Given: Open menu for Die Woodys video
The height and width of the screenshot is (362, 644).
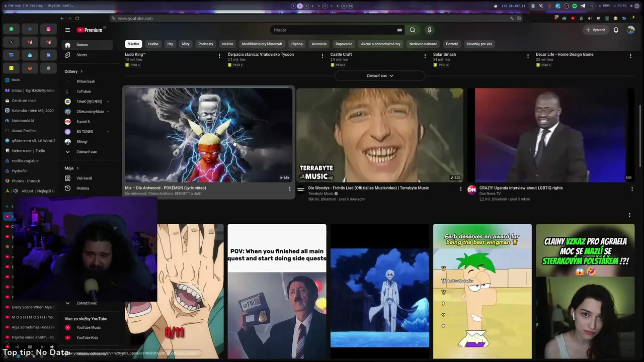Looking at the screenshot, I should 460,189.
